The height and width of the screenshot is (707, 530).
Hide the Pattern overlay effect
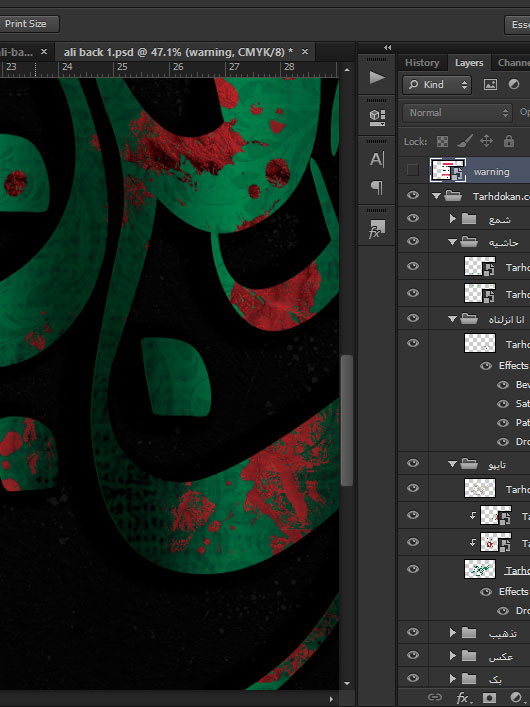pos(502,422)
